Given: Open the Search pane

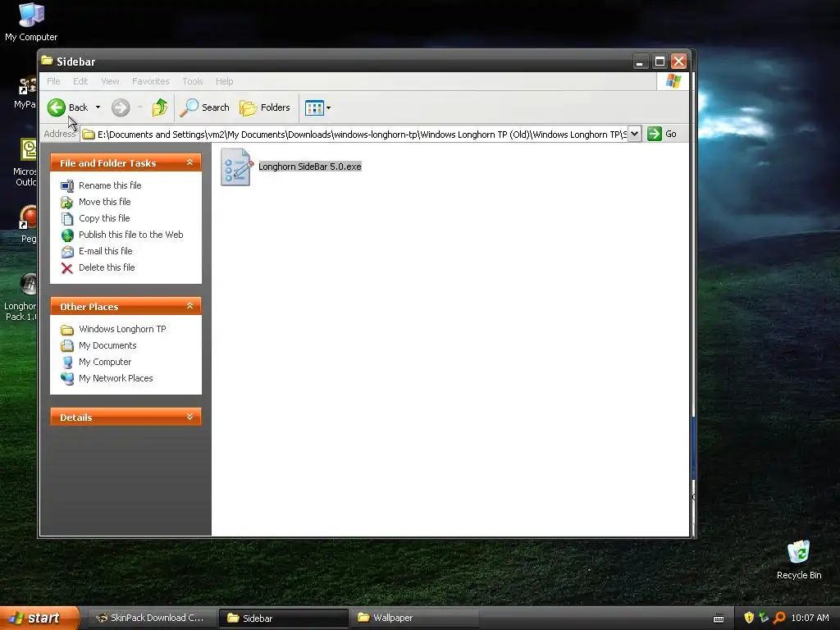Looking at the screenshot, I should (204, 107).
